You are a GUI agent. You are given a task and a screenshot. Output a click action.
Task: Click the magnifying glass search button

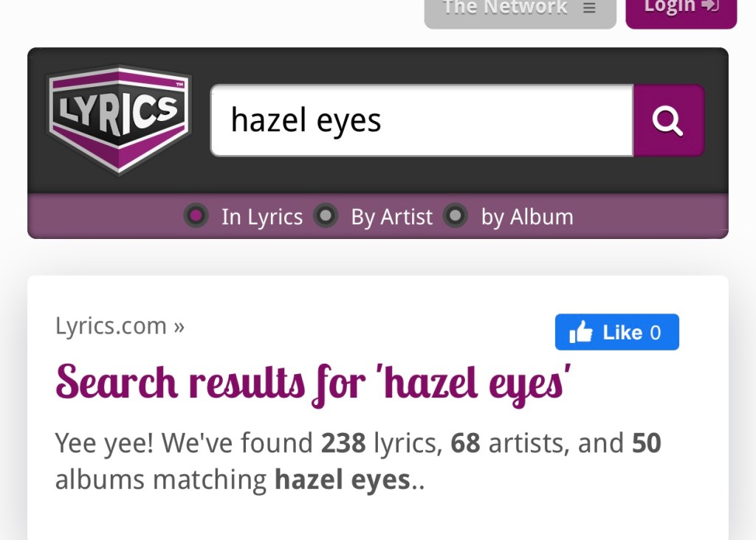668,120
